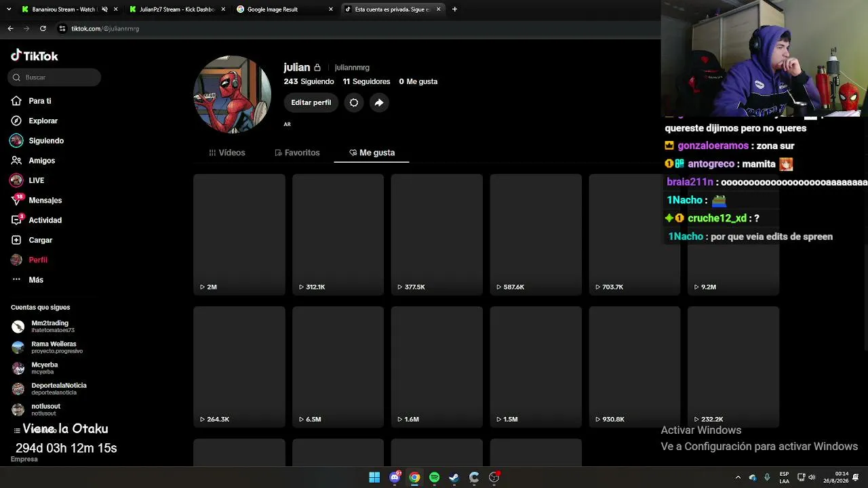Show hidden system tray icons

(738, 477)
